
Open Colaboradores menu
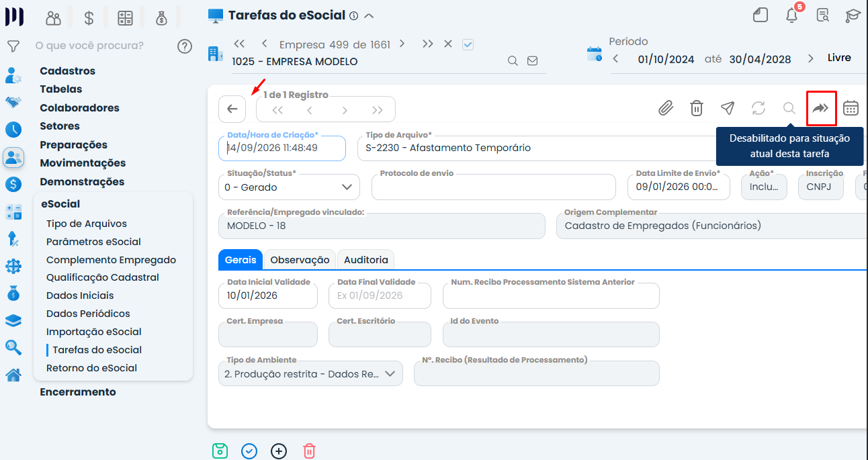(x=79, y=107)
